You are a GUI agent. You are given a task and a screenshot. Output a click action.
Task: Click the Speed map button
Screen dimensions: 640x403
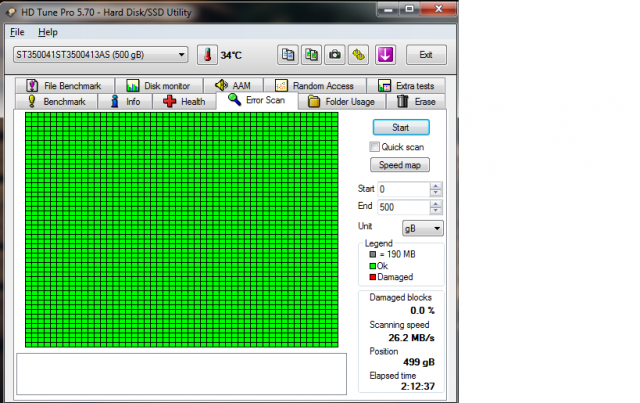coord(400,165)
